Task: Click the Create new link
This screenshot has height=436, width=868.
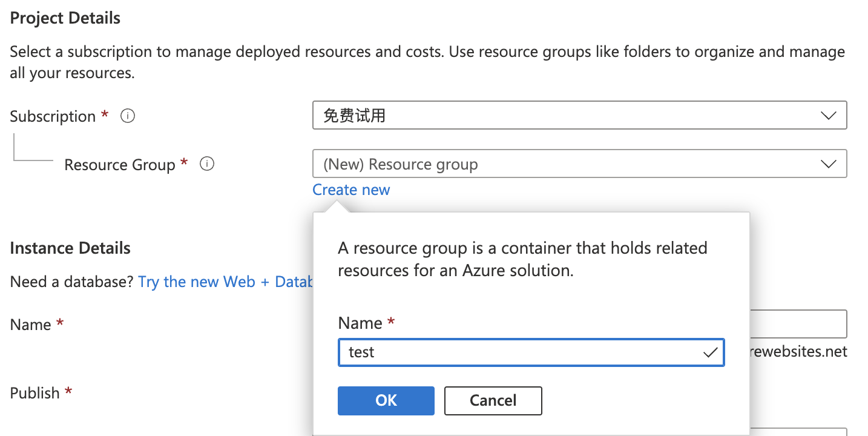Action: click(351, 190)
